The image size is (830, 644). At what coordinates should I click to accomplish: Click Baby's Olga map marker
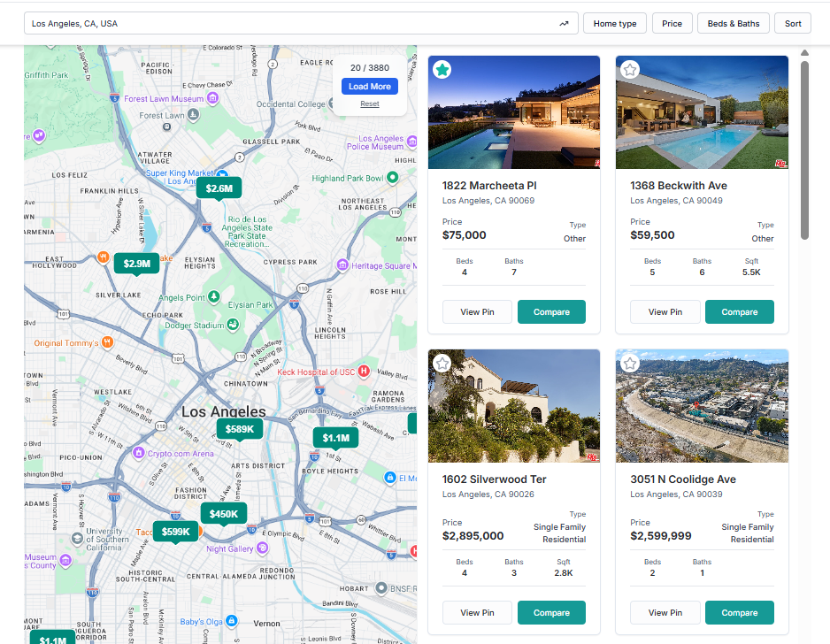pos(231,621)
